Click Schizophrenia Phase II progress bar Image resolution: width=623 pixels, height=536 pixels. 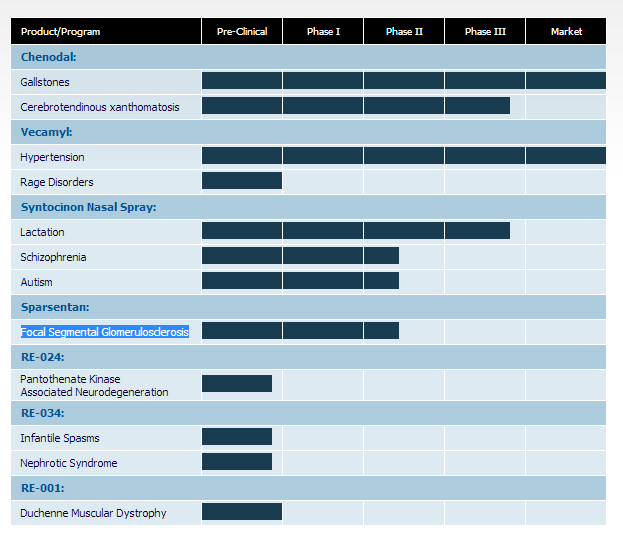(x=381, y=256)
